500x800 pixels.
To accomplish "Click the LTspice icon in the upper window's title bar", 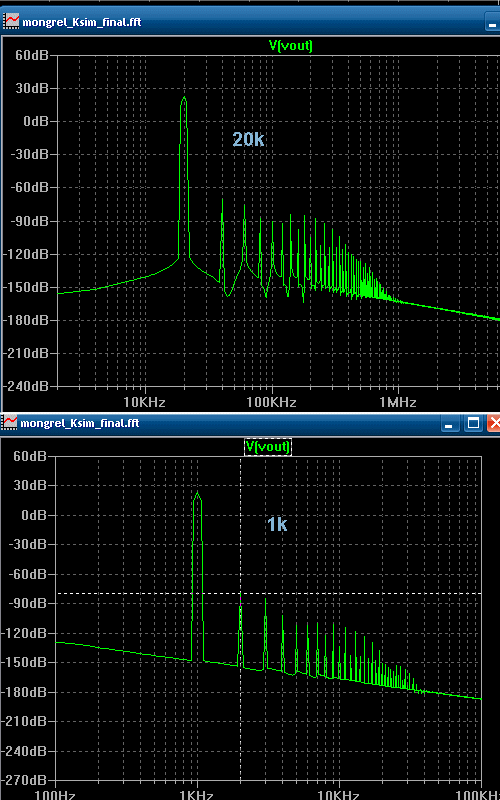I will (11, 21).
